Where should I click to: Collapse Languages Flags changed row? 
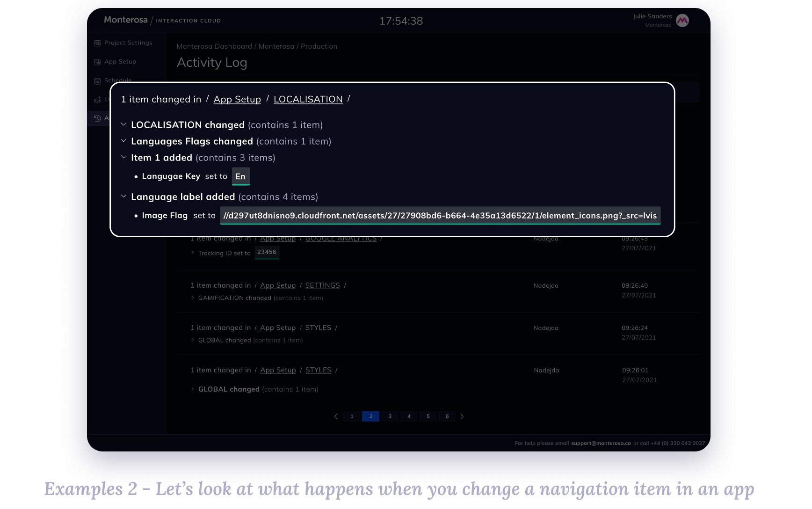point(123,141)
